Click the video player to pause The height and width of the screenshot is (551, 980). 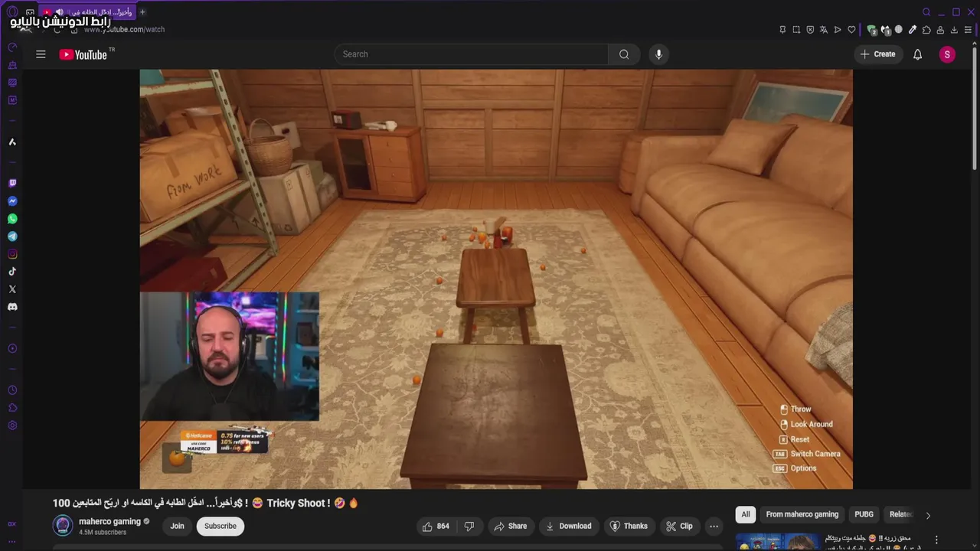496,279
